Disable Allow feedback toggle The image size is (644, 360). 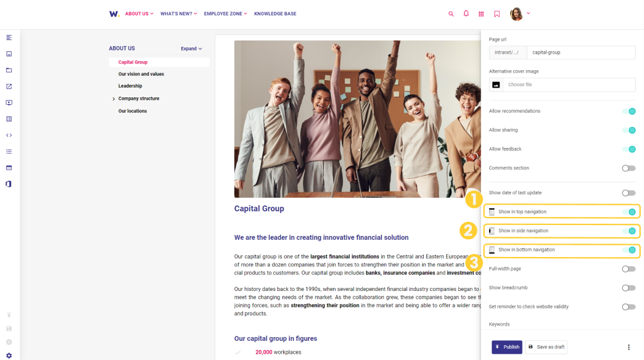coord(629,149)
